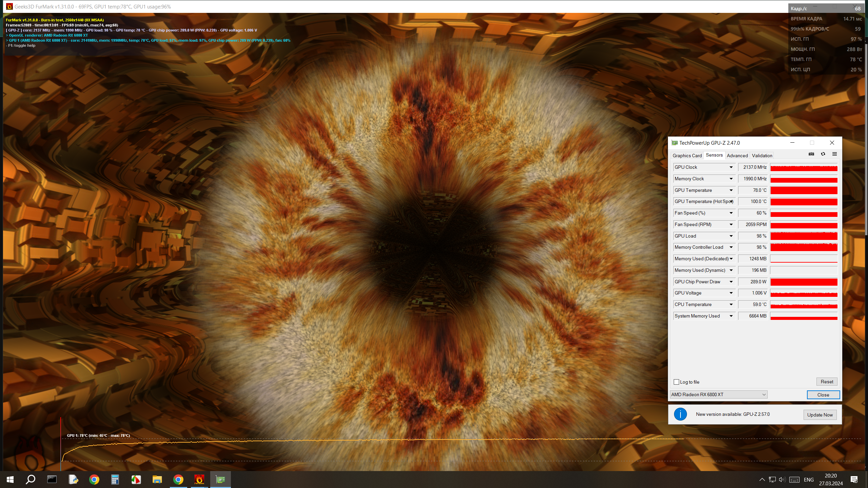Click the GPU-Z screenshot camera icon
The image size is (868, 488).
click(811, 154)
